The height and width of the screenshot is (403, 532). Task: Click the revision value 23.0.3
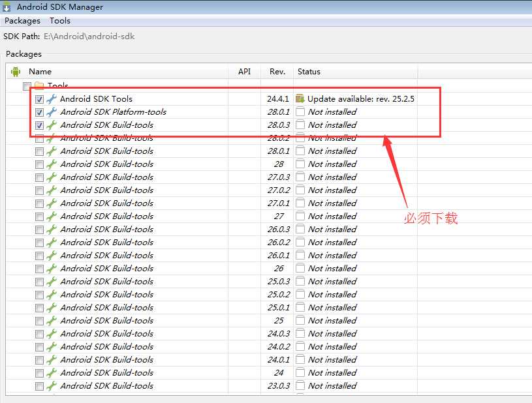279,385
